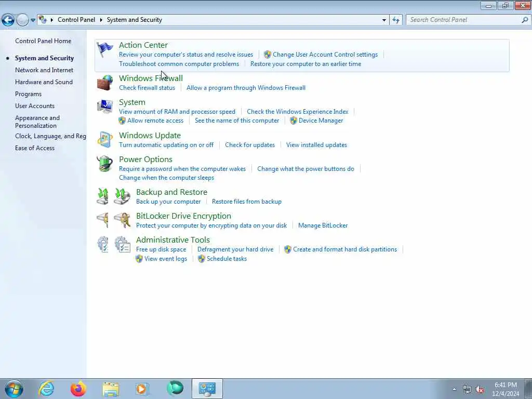This screenshot has height=399, width=532.
Task: Open Windows Media Player on taskbar
Action: pyautogui.click(x=142, y=389)
